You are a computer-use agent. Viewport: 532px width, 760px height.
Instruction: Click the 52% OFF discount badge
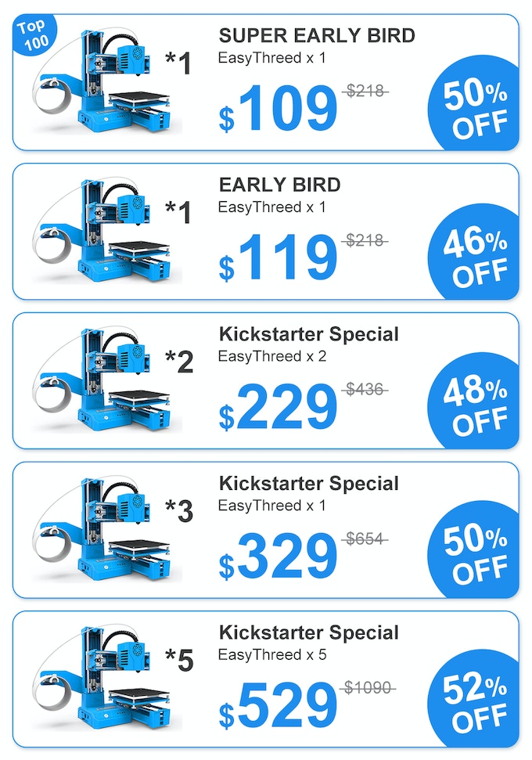coord(474,704)
